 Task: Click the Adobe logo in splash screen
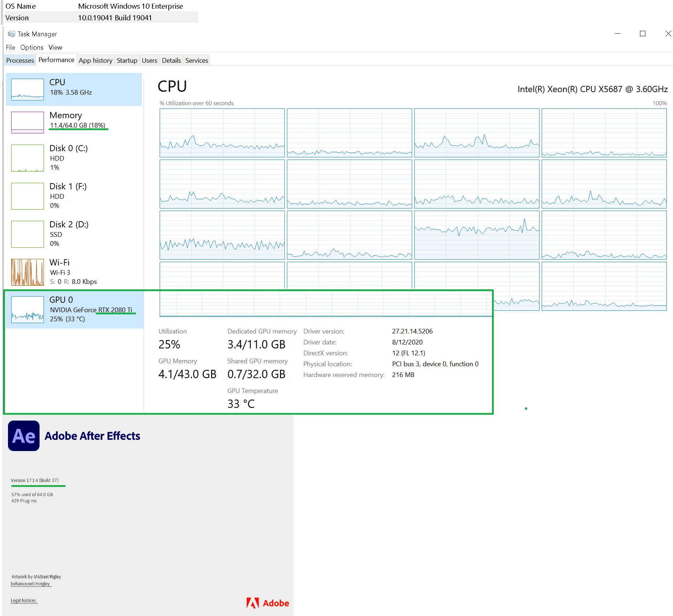(x=268, y=603)
